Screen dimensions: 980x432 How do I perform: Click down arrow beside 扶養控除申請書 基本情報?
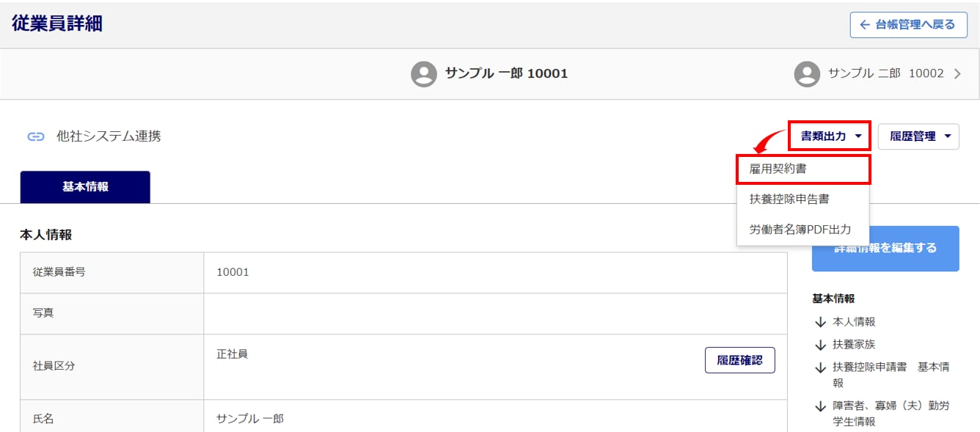coord(820,367)
